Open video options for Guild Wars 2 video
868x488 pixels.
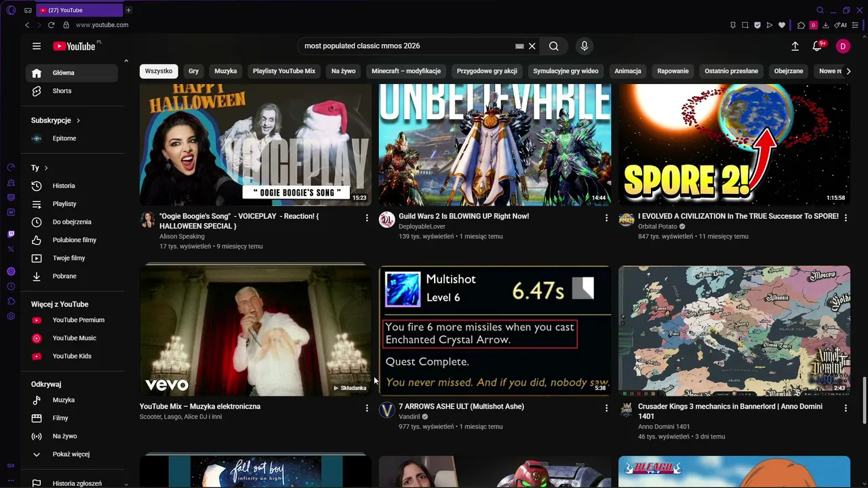tap(606, 218)
